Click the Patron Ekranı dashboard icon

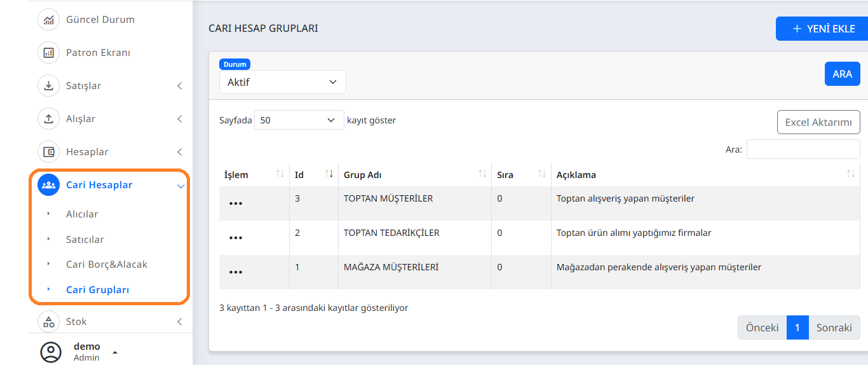[48, 53]
